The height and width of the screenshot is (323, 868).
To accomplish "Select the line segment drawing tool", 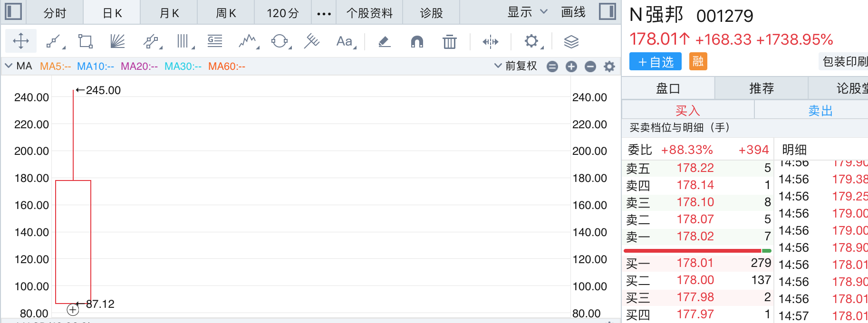I will point(54,42).
